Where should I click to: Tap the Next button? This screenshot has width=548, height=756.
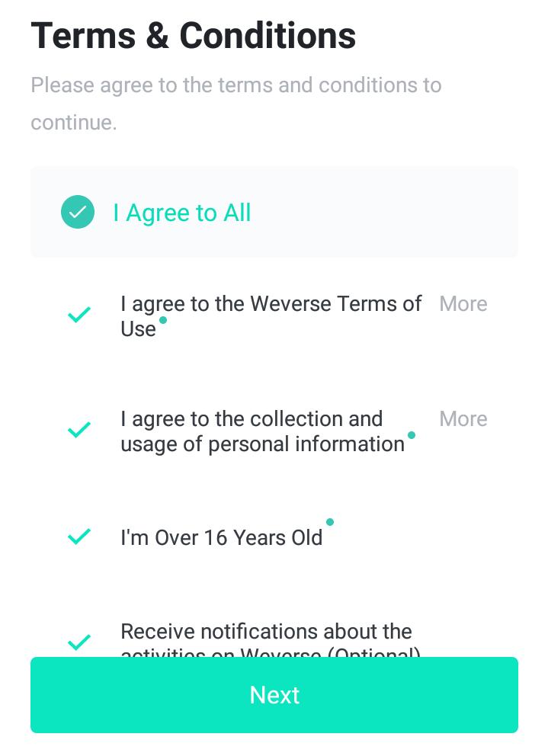[274, 695]
